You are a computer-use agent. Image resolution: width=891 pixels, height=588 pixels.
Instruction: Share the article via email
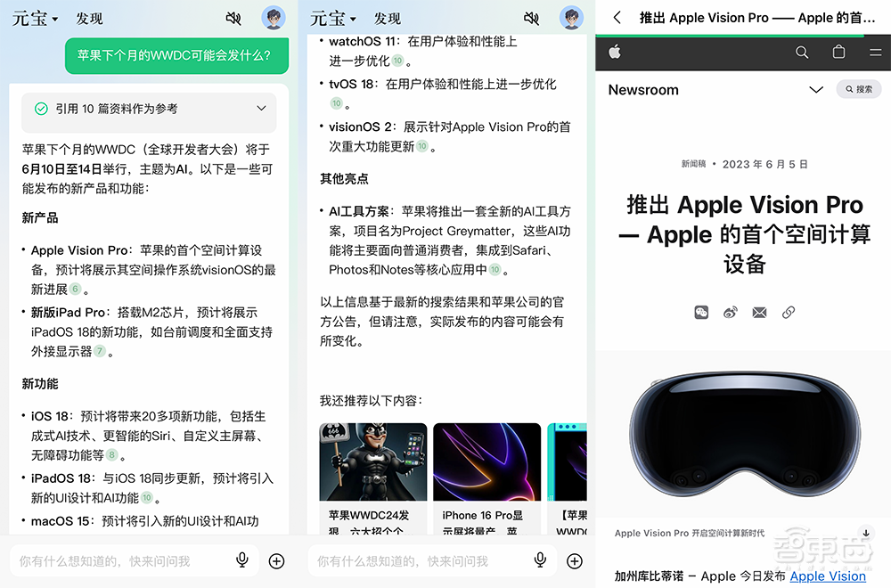click(x=759, y=312)
